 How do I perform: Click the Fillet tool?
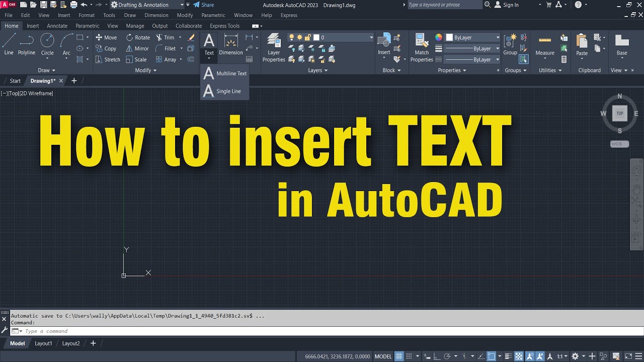pyautogui.click(x=166, y=48)
